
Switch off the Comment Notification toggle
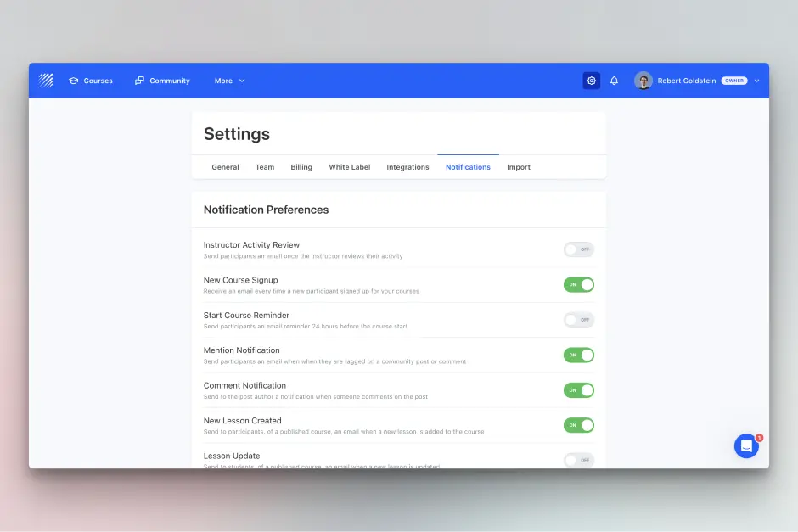(579, 390)
